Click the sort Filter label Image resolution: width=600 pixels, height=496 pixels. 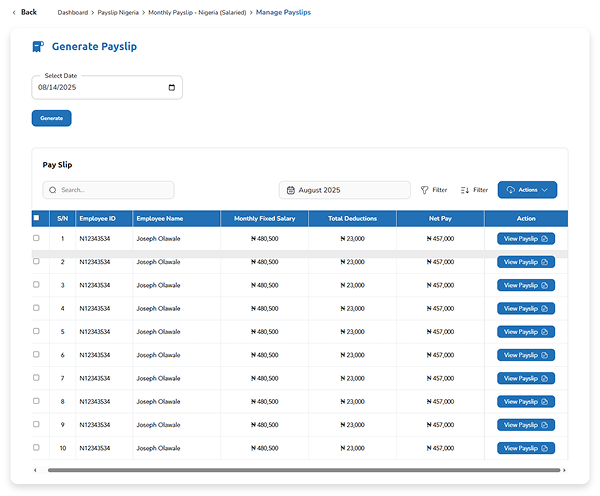click(481, 190)
